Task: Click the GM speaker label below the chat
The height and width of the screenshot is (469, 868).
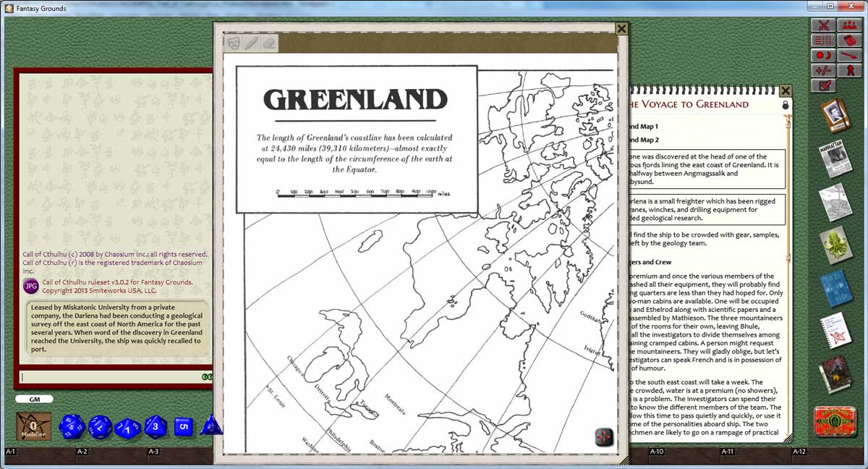Action: (35, 399)
